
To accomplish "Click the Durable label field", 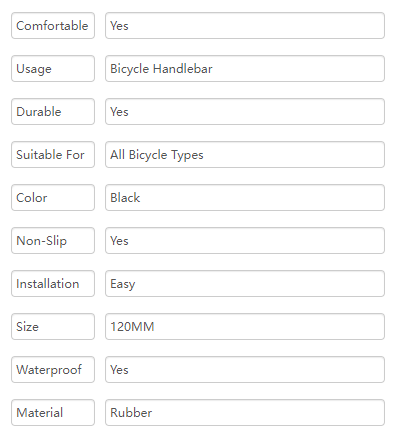I will click(x=53, y=112).
